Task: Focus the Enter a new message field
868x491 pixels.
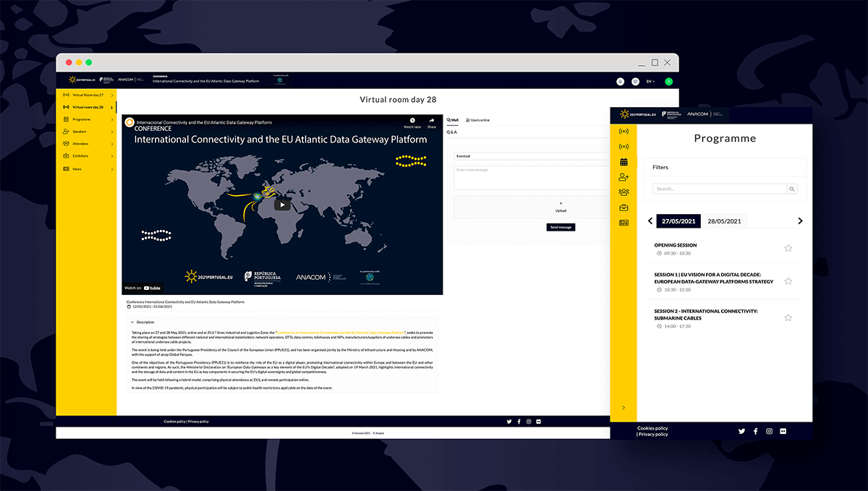Action: click(531, 178)
